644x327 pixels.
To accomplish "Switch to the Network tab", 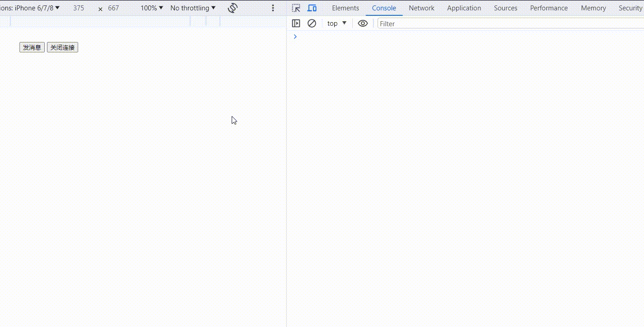I will (x=421, y=8).
